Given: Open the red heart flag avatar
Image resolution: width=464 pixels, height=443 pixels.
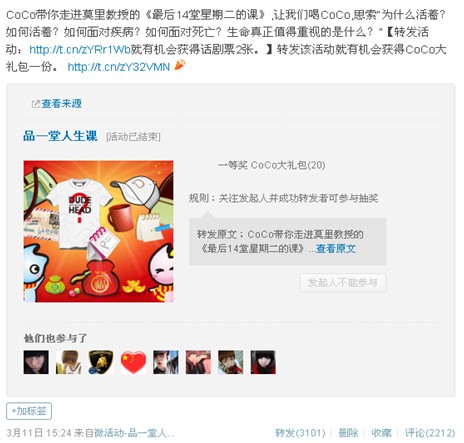Looking at the screenshot, I should tap(133, 362).
